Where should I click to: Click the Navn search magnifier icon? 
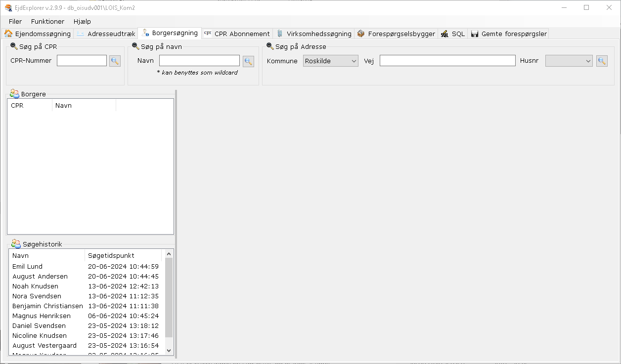pyautogui.click(x=248, y=61)
